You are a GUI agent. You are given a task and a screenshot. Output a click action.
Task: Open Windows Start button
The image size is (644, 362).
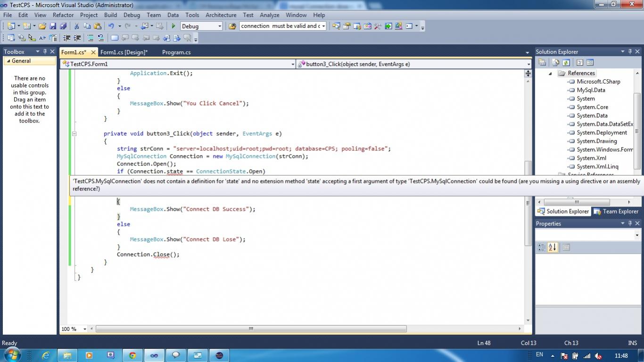click(x=12, y=355)
